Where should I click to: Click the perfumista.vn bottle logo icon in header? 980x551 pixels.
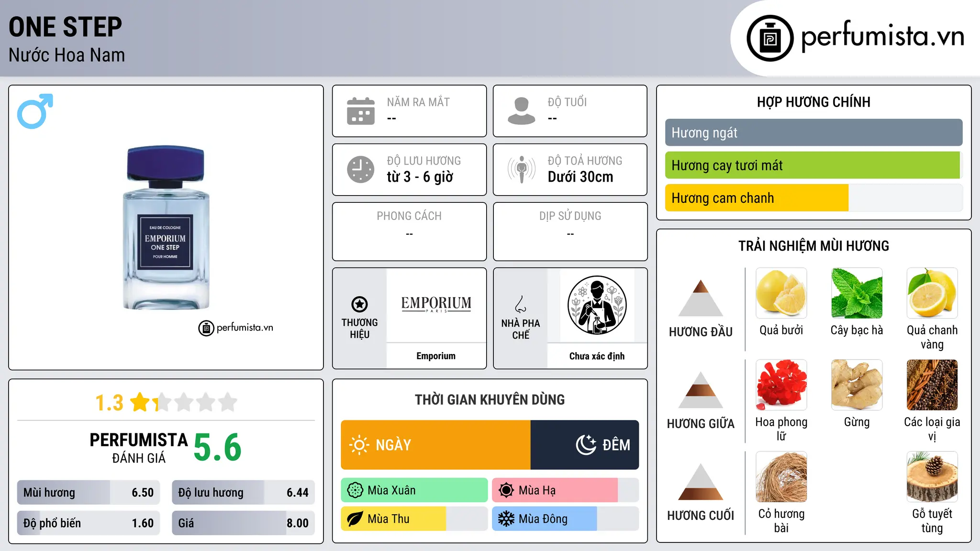click(x=770, y=38)
